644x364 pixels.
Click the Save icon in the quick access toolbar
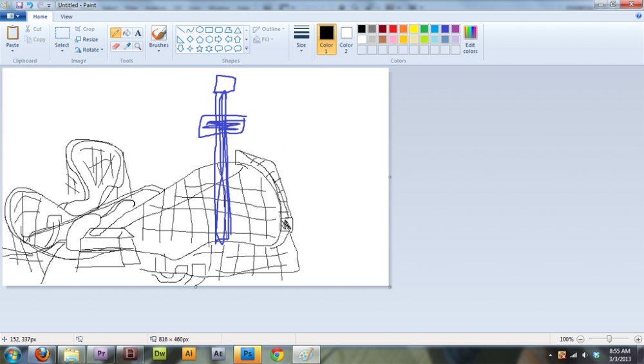(x=19, y=5)
